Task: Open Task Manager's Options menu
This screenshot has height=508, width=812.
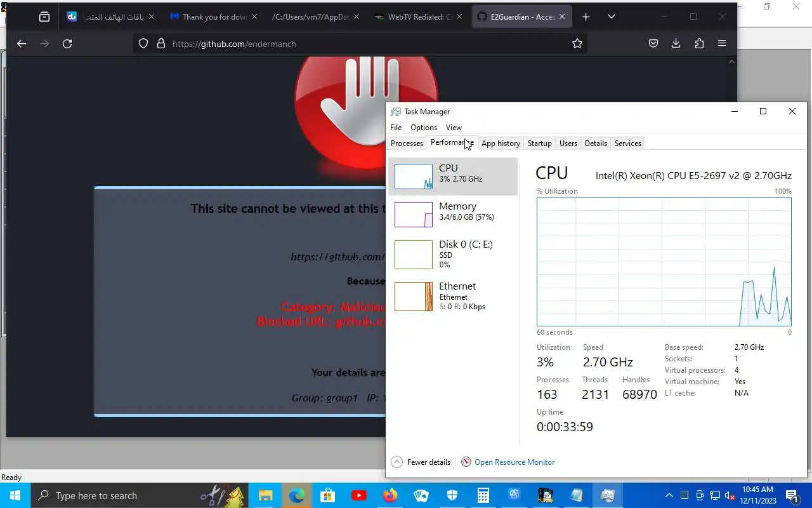Action: point(423,128)
